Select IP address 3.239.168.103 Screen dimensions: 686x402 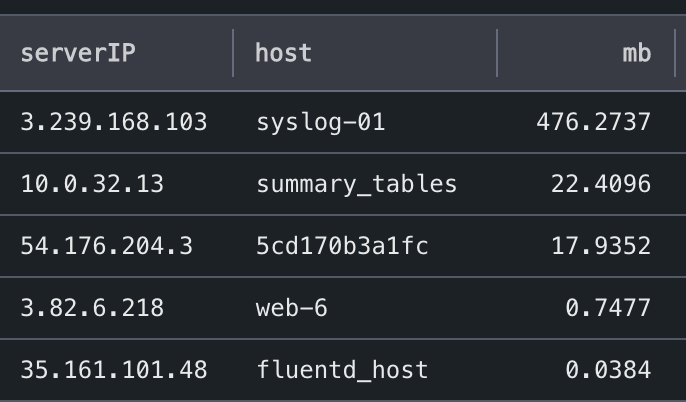(x=114, y=122)
